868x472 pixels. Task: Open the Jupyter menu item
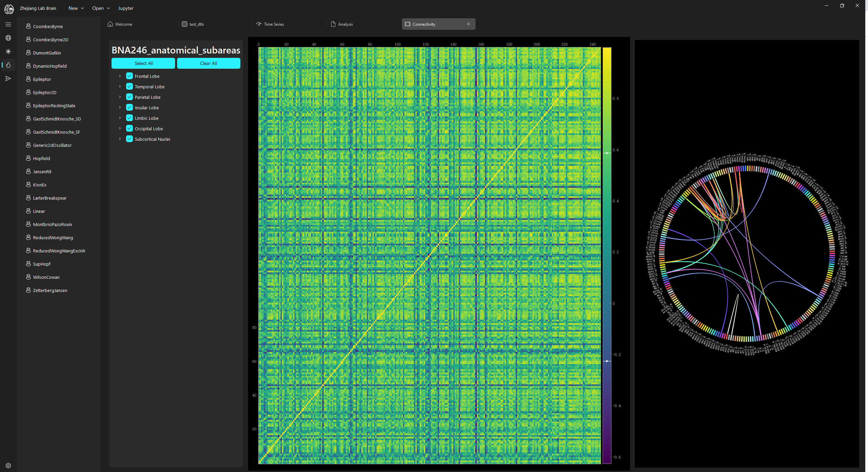coord(125,8)
